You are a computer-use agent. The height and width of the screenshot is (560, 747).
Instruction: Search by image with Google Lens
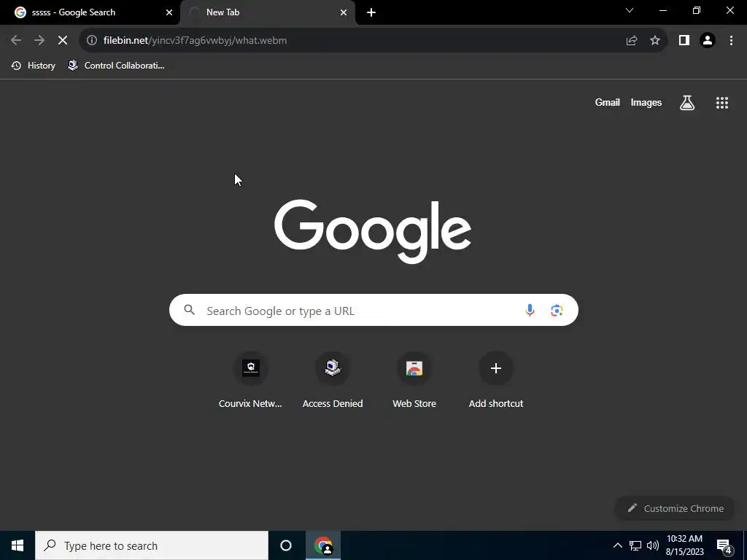click(x=557, y=311)
